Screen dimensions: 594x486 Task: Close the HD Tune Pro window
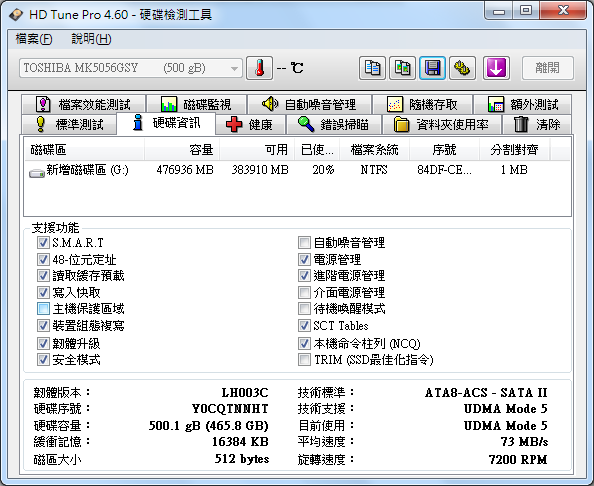coord(563,11)
